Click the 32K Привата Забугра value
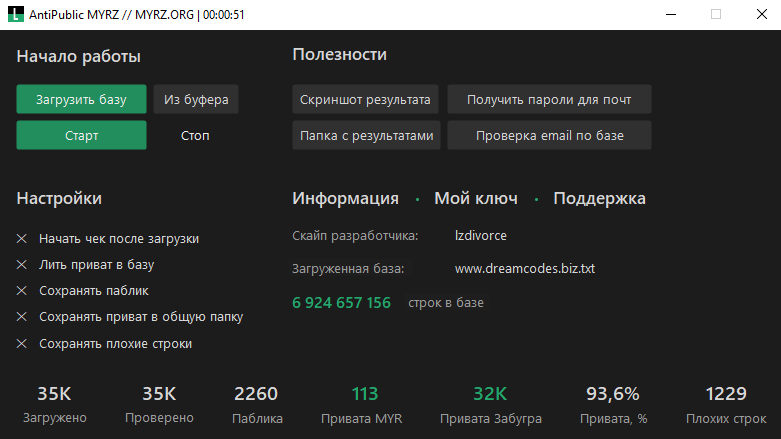 [x=490, y=394]
